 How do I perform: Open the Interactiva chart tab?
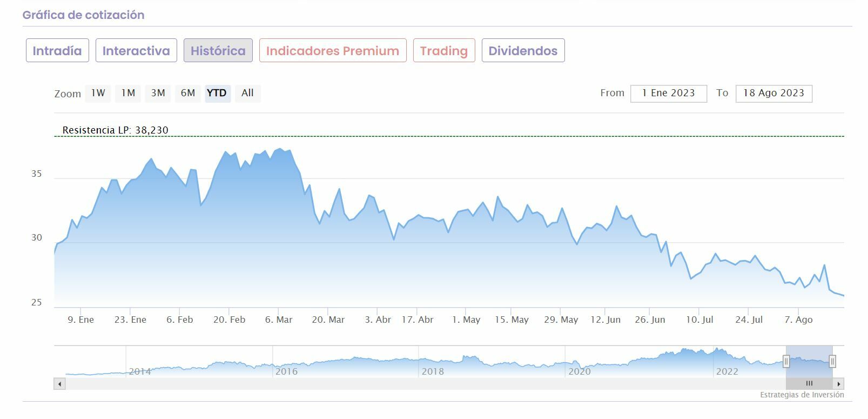point(136,51)
